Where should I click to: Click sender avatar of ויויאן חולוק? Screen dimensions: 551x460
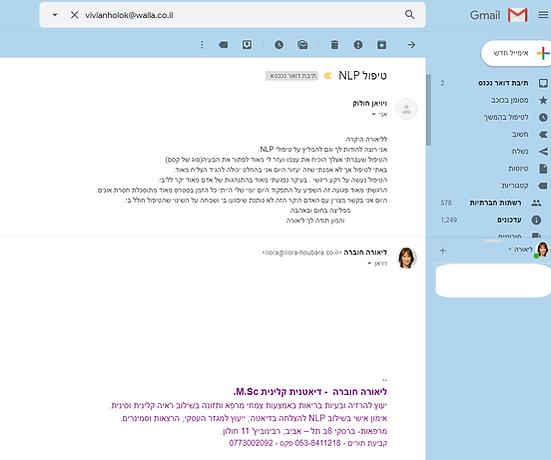point(406,109)
